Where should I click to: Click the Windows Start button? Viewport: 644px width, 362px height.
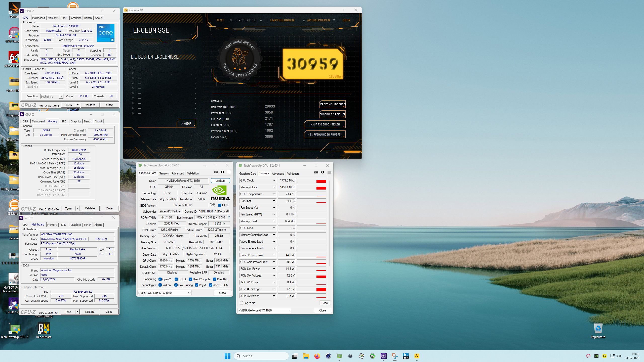(x=227, y=356)
